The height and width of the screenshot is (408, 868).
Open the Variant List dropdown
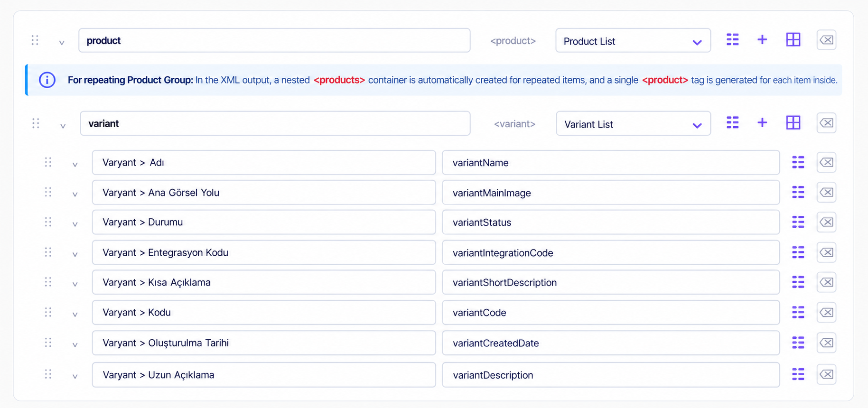click(633, 123)
